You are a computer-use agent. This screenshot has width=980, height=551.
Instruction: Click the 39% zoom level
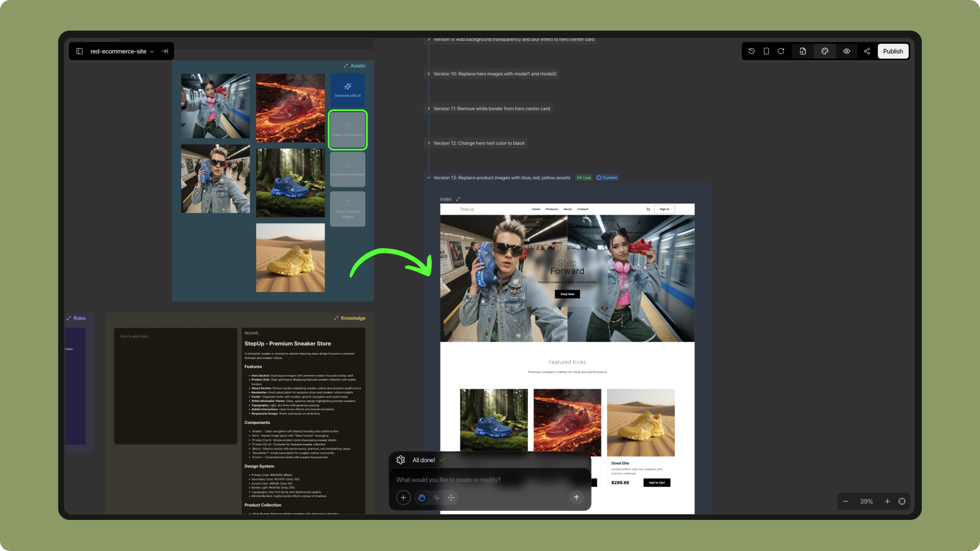click(x=866, y=502)
